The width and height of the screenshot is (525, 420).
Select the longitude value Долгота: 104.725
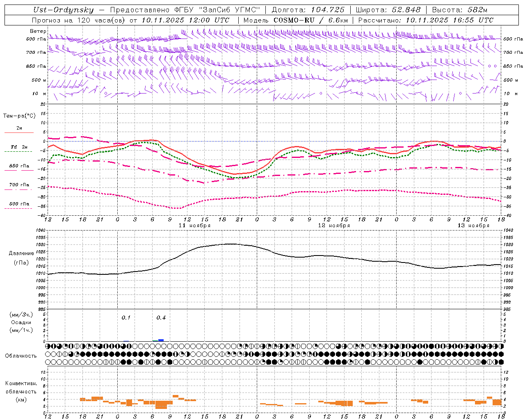point(308,10)
